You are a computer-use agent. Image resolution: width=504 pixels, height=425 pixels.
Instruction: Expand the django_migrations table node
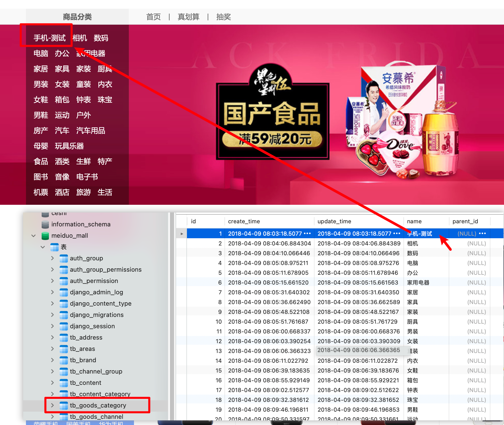coord(52,315)
